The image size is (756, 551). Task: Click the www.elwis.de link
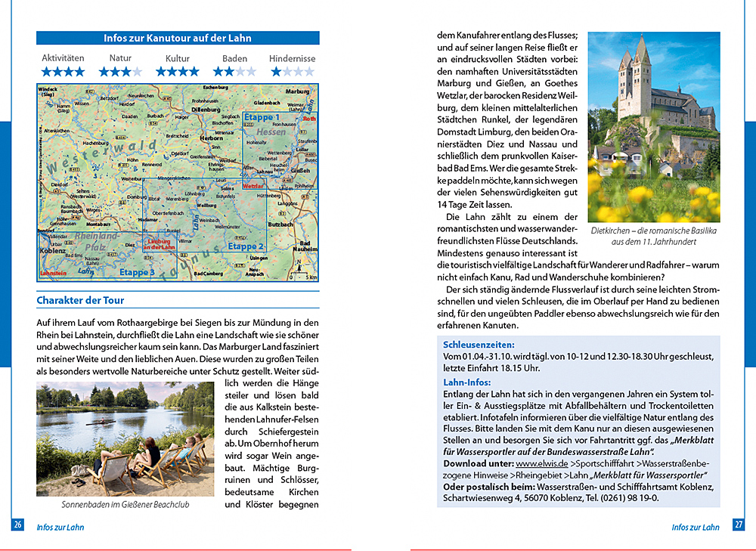click(541, 464)
